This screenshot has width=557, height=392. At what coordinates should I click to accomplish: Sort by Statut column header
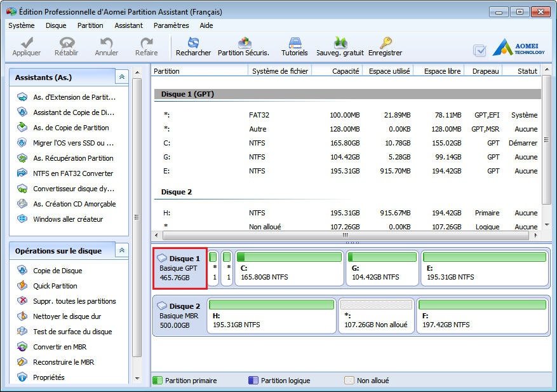coord(522,71)
